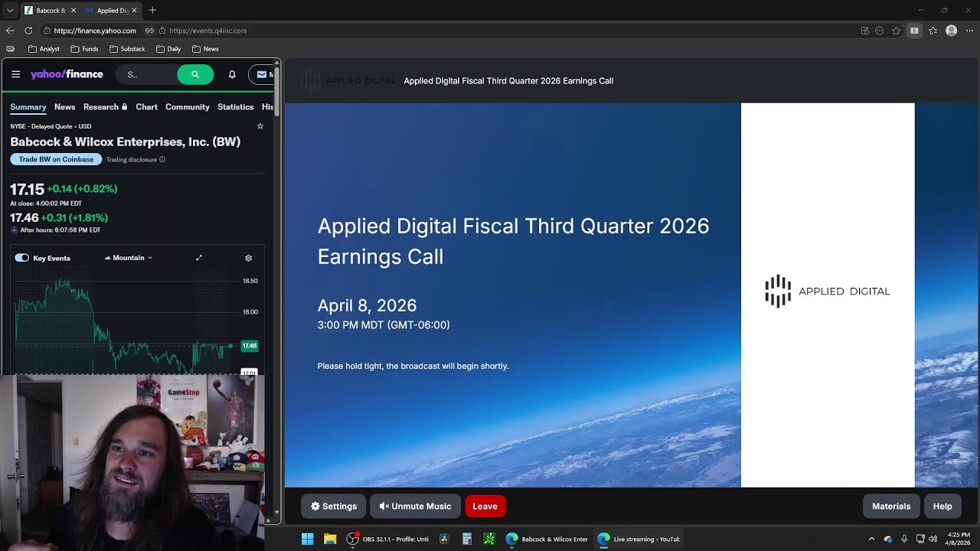
Task: Open the webcast Settings button
Action: tap(334, 506)
